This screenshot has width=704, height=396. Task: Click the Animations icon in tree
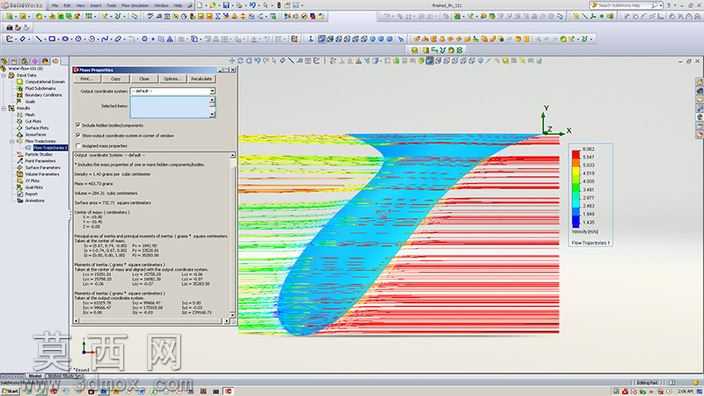point(20,201)
